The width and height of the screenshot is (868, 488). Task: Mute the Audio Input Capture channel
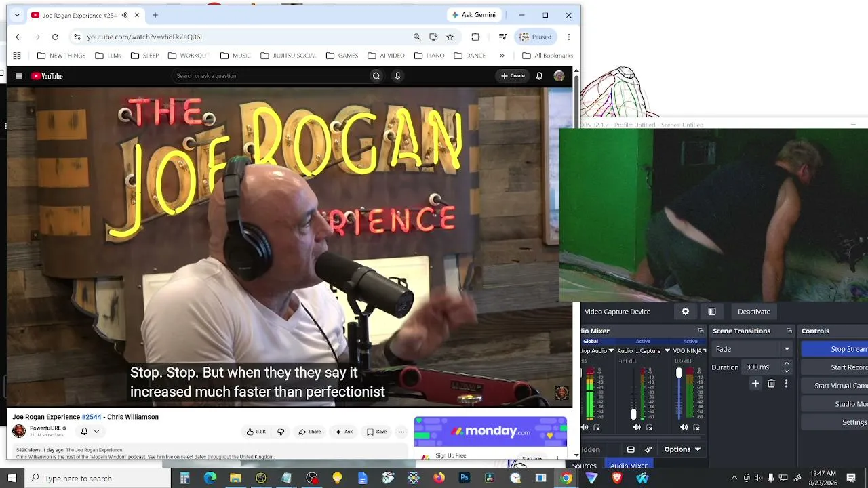tap(637, 428)
